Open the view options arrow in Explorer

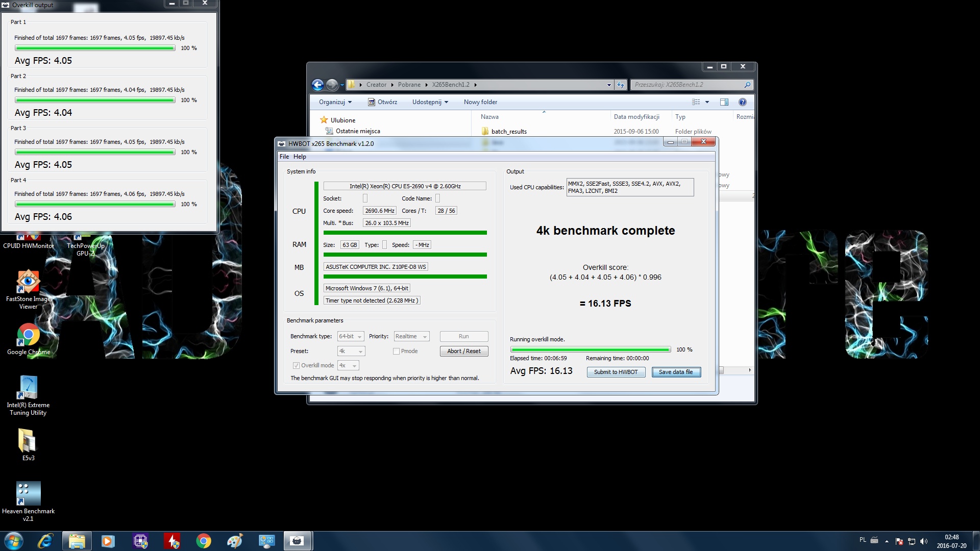707,102
